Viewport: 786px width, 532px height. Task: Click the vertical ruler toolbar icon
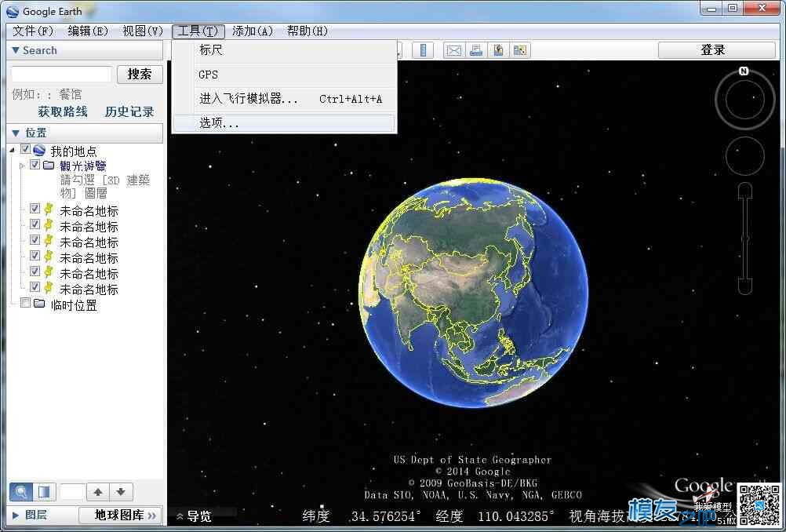click(423, 50)
